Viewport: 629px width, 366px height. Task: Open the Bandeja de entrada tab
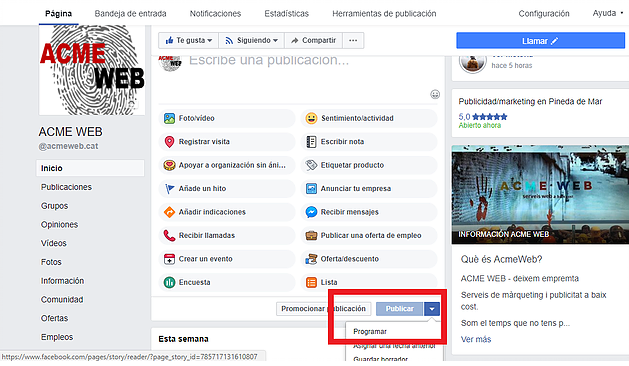[130, 14]
